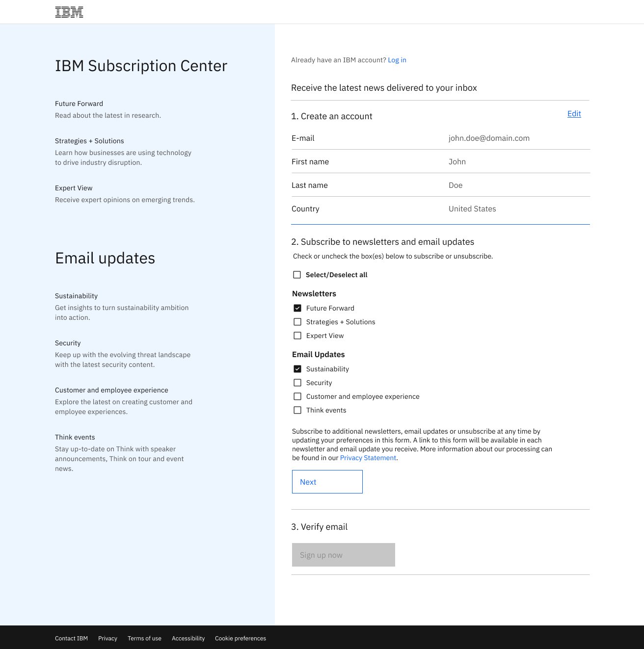Toggle the Select/Deselect all checkbox

297,275
